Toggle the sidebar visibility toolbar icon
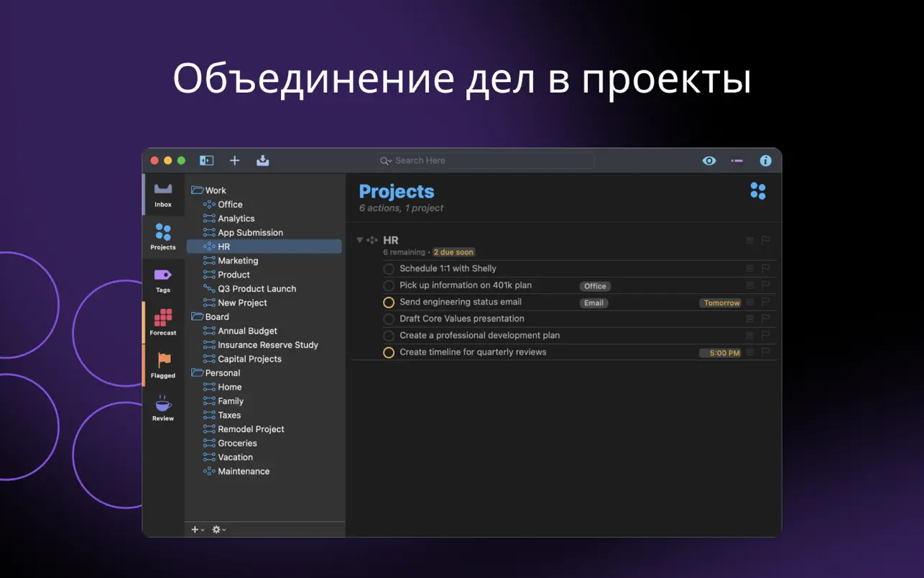 [x=207, y=160]
